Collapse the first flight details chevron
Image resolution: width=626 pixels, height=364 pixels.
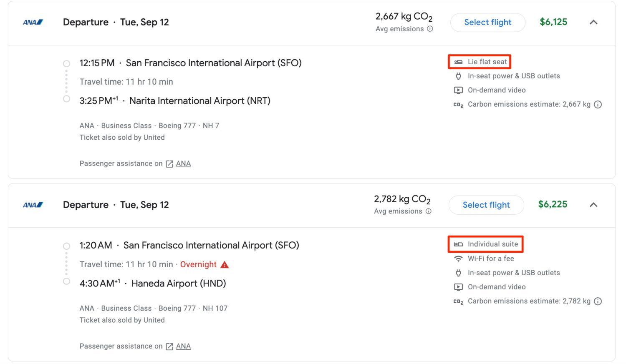pyautogui.click(x=593, y=23)
